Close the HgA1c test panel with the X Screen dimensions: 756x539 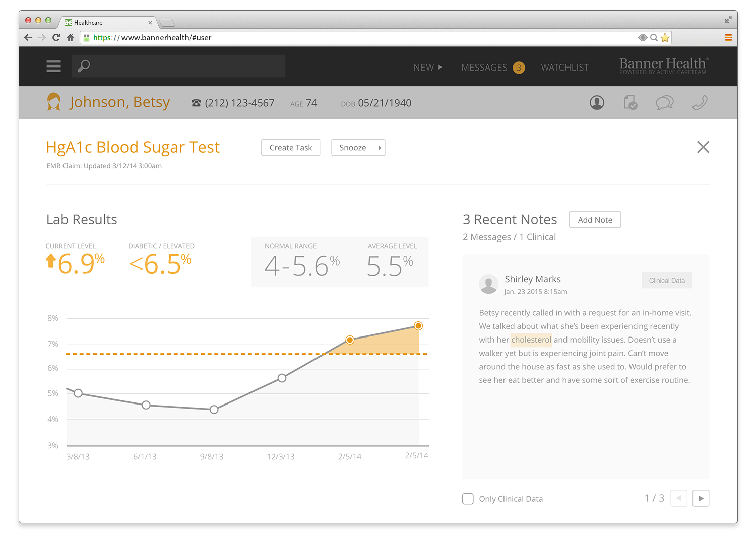click(x=703, y=147)
